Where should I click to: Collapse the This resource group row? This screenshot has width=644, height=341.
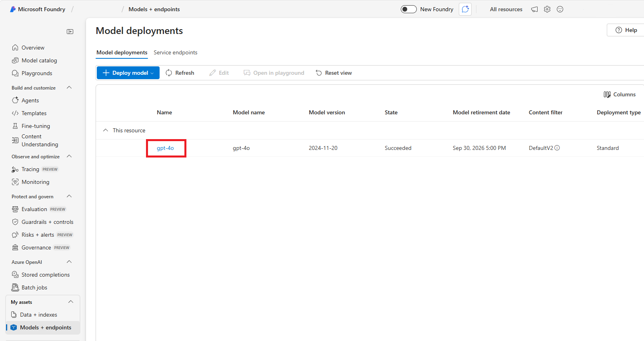pyautogui.click(x=106, y=130)
